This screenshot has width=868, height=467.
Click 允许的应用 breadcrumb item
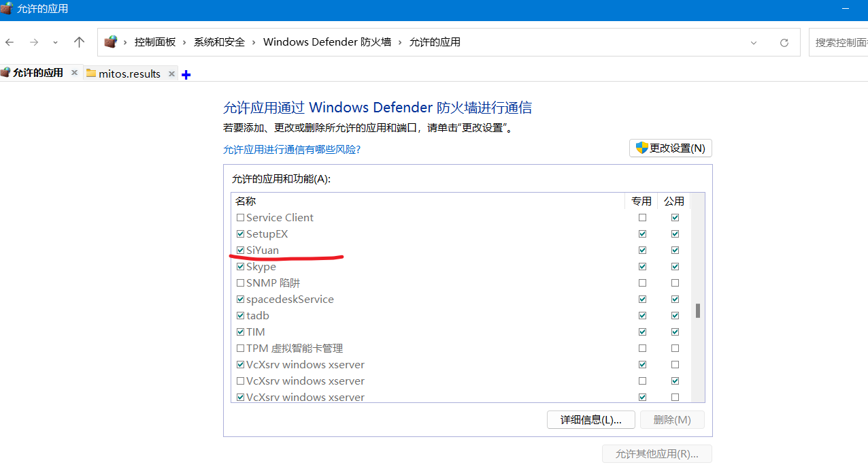coord(435,42)
